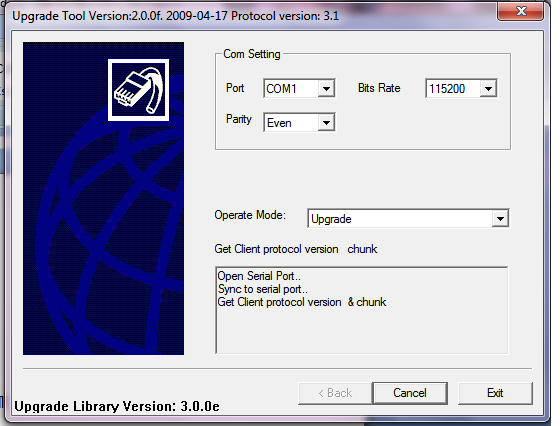Close the Upgrade Tool window
Viewport: 560px width, 426px height.
[521, 11]
